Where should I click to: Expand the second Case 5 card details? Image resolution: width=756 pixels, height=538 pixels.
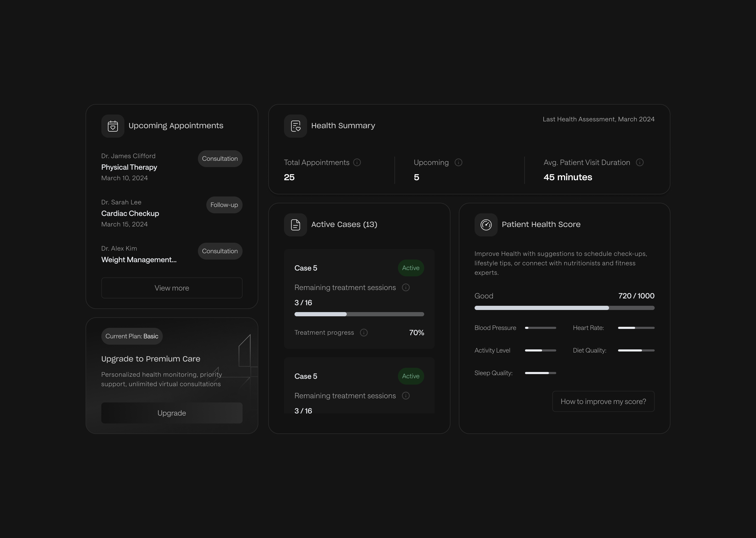pyautogui.click(x=359, y=376)
